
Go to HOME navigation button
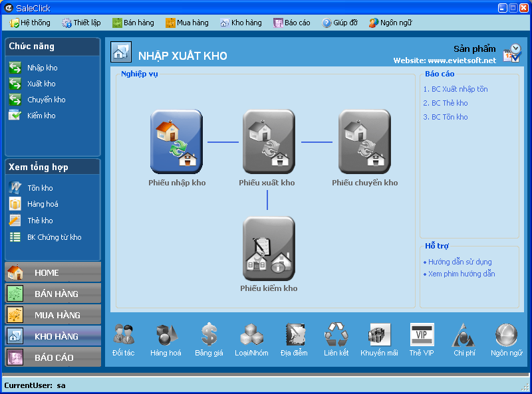(x=53, y=272)
